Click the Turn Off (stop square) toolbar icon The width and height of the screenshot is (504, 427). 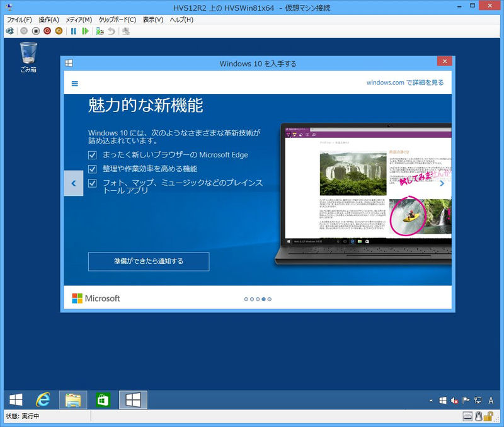(x=36, y=31)
